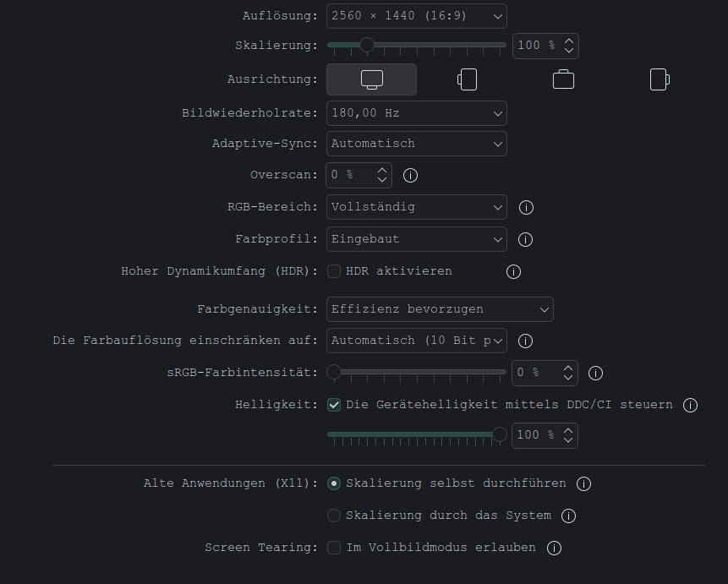Increase Overscan with the up arrow
Screen dimensions: 728x584
[x=382, y=171]
